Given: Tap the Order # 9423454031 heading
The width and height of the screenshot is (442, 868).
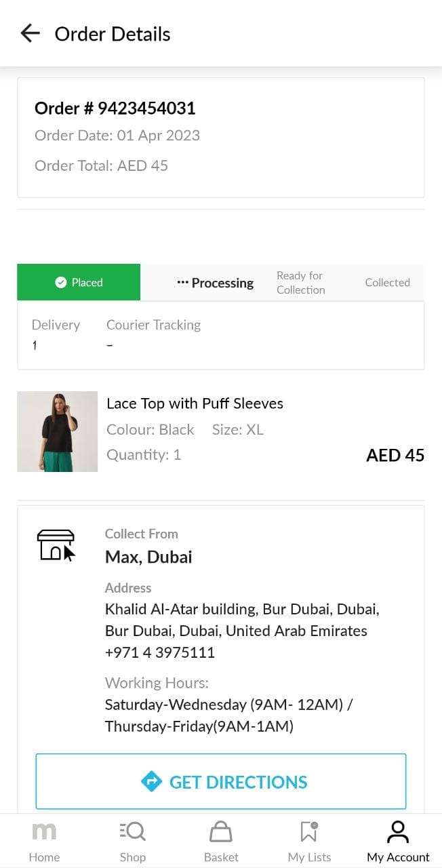Looking at the screenshot, I should point(115,108).
